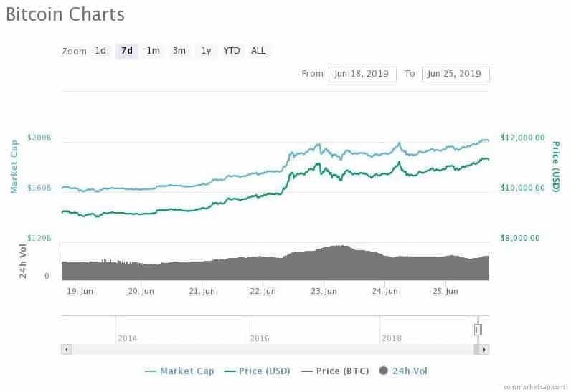Viewport: 571px width, 392px height.
Task: Click the Price (USD) vertical axis title
Action: (x=556, y=166)
